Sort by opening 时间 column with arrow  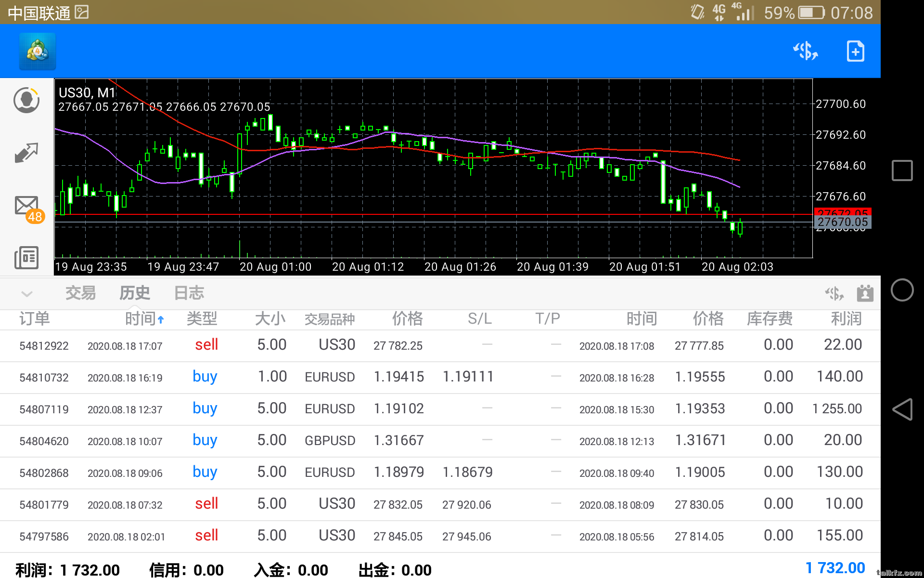click(x=144, y=319)
